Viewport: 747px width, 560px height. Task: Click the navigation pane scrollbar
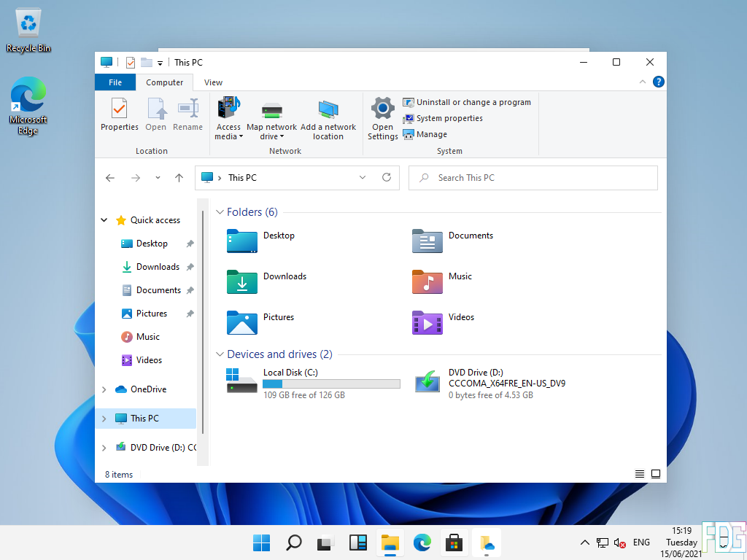[203, 322]
